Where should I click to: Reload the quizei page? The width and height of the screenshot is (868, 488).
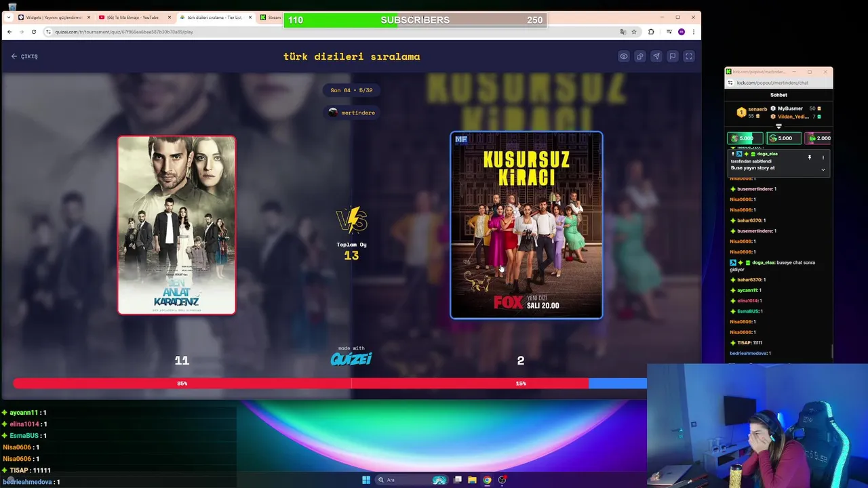33,32
